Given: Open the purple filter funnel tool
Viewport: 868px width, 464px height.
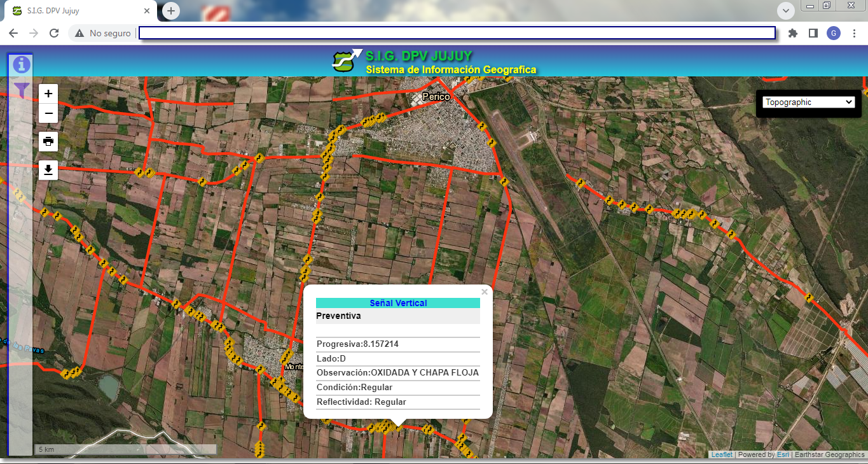Looking at the screenshot, I should tap(22, 90).
